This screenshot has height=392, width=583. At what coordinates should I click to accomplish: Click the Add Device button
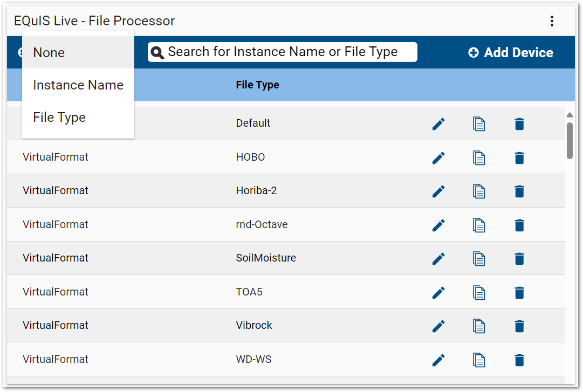click(510, 52)
